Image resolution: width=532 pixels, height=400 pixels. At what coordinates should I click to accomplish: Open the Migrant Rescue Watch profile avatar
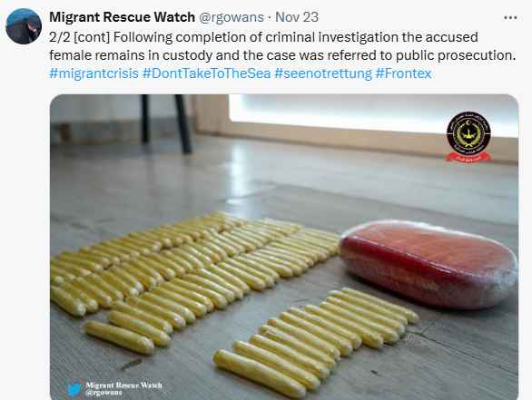24,26
